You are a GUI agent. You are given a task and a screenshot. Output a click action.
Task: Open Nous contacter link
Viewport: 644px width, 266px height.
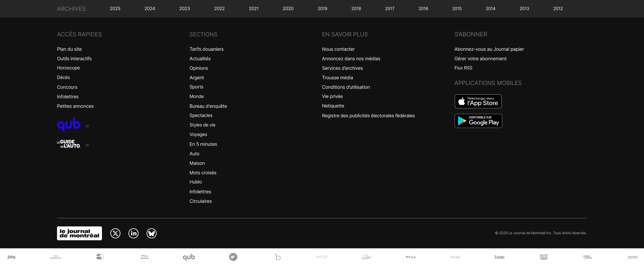click(x=338, y=49)
